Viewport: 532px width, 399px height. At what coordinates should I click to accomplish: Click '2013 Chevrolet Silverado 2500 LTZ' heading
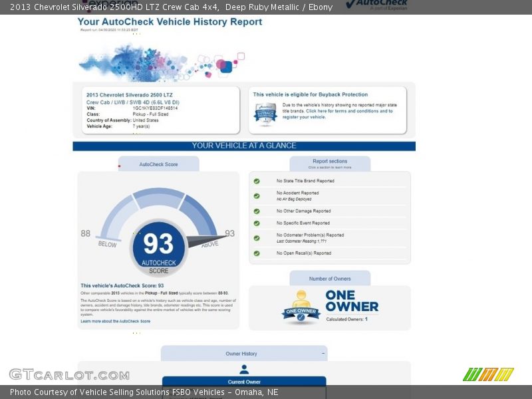tap(129, 95)
